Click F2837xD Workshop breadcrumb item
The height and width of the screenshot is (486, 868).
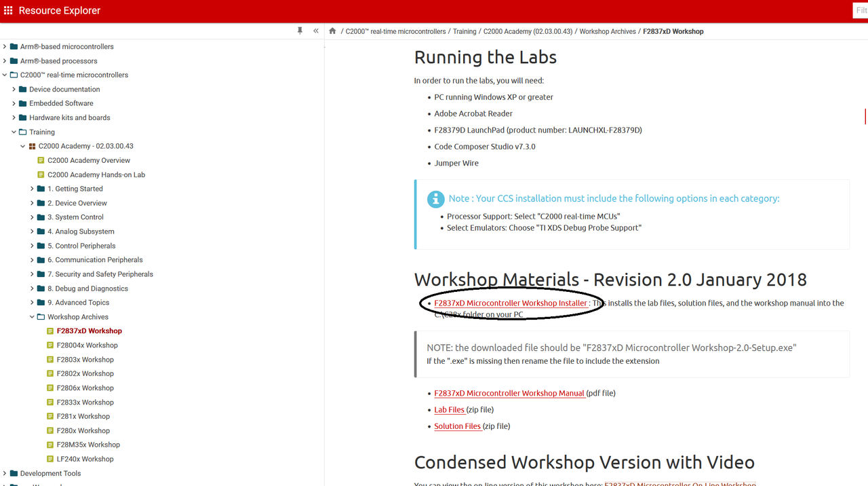673,31
